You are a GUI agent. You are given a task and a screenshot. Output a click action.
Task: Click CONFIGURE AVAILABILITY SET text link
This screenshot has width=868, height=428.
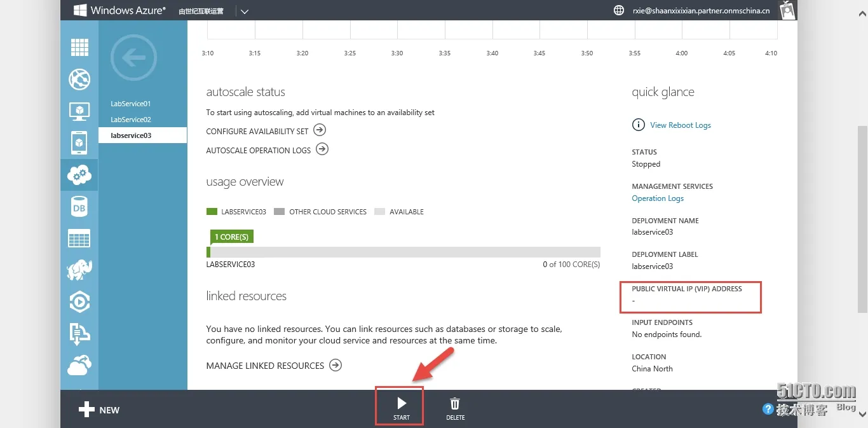[257, 131]
